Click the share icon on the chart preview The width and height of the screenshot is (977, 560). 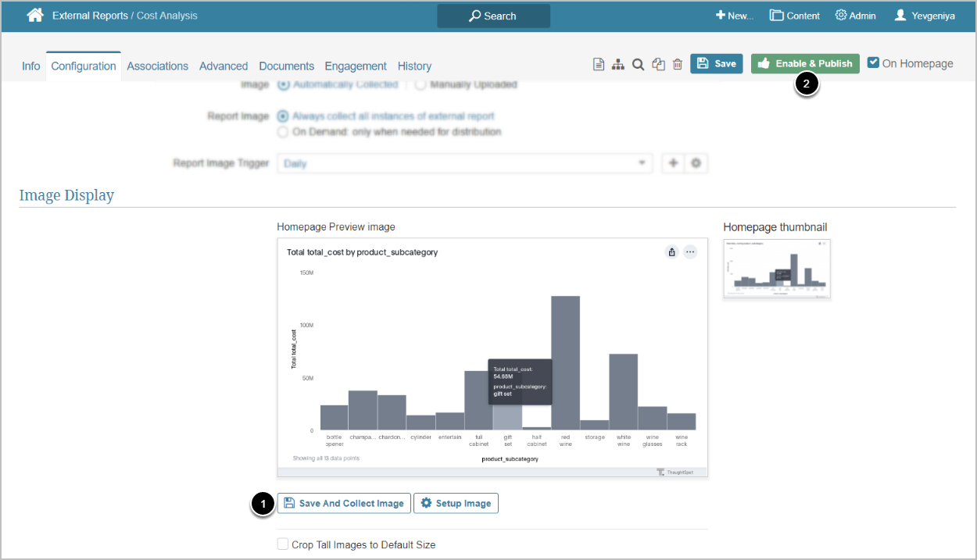click(x=671, y=251)
